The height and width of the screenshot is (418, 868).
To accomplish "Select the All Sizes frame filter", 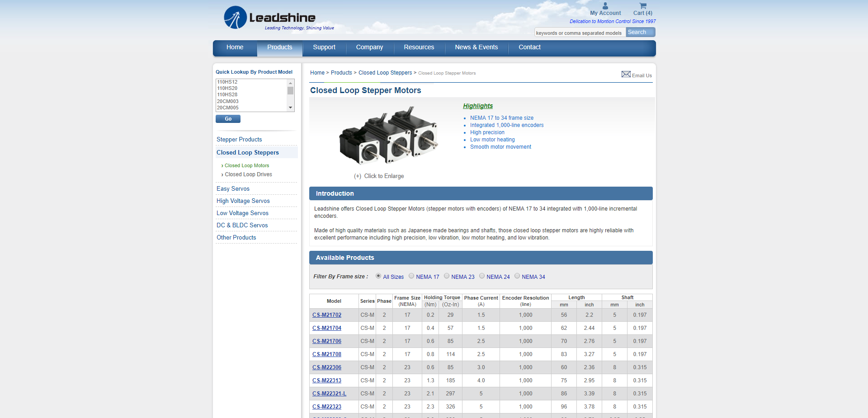I will tap(378, 276).
